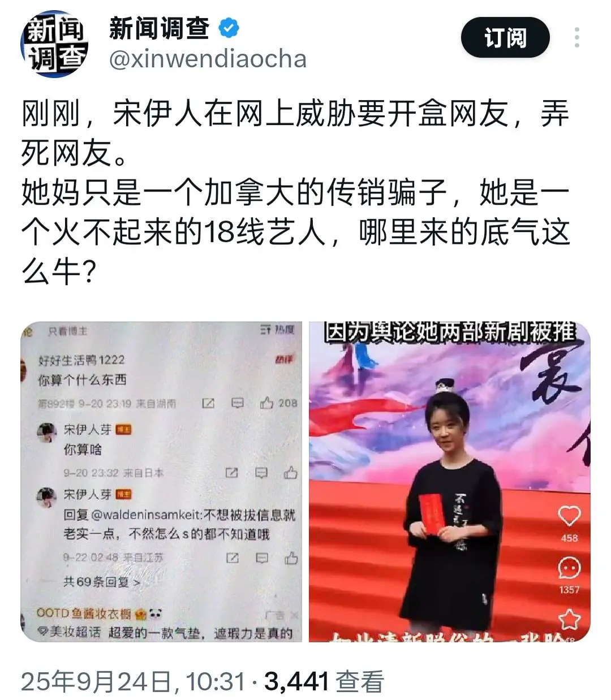
Task: Select the 只看博主 filter
Action: (x=67, y=331)
